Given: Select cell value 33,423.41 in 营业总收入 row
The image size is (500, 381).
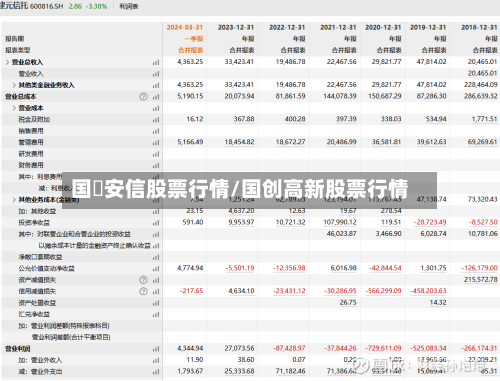Looking at the screenshot, I should 239,62.
